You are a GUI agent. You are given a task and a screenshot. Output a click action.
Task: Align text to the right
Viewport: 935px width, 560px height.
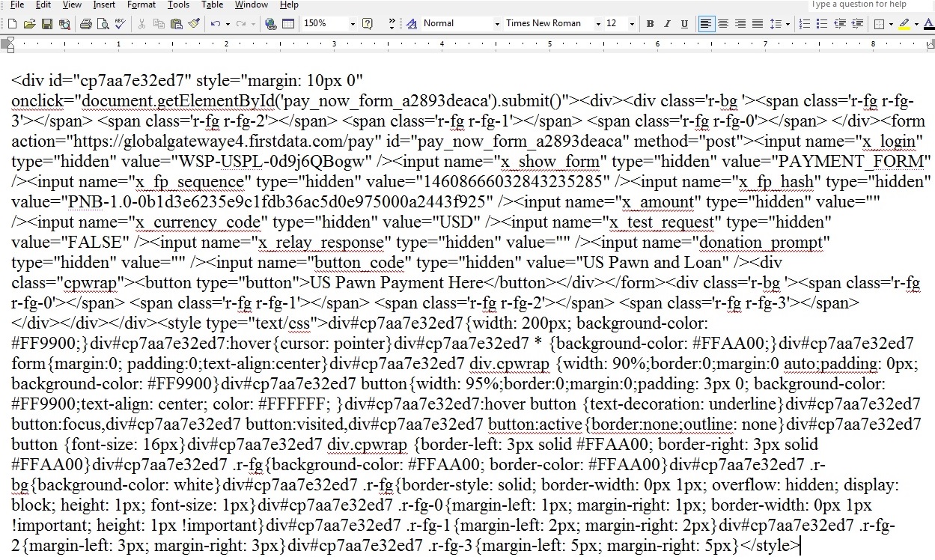tap(740, 24)
